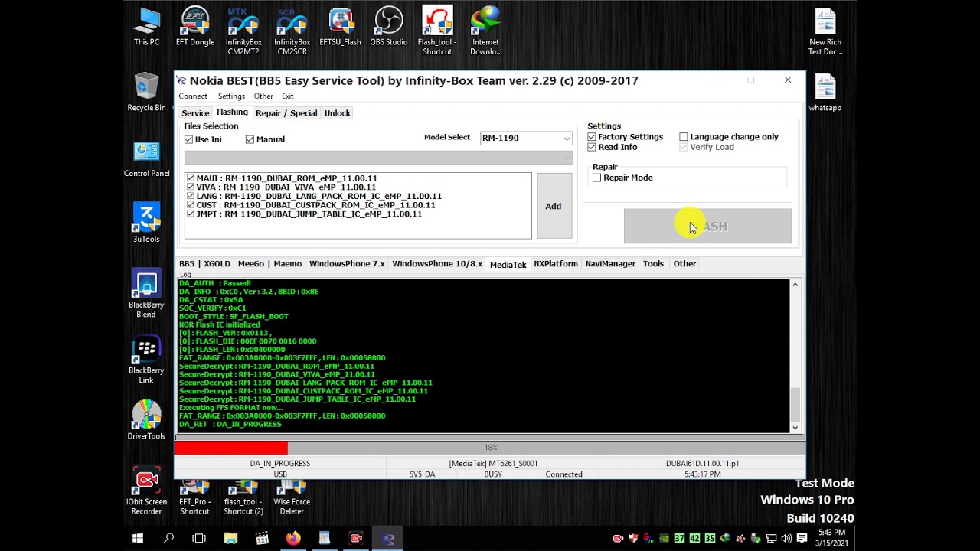Launch InfinityBox CM2SCR desktop icon
The height and width of the screenshot is (551, 980).
(292, 31)
